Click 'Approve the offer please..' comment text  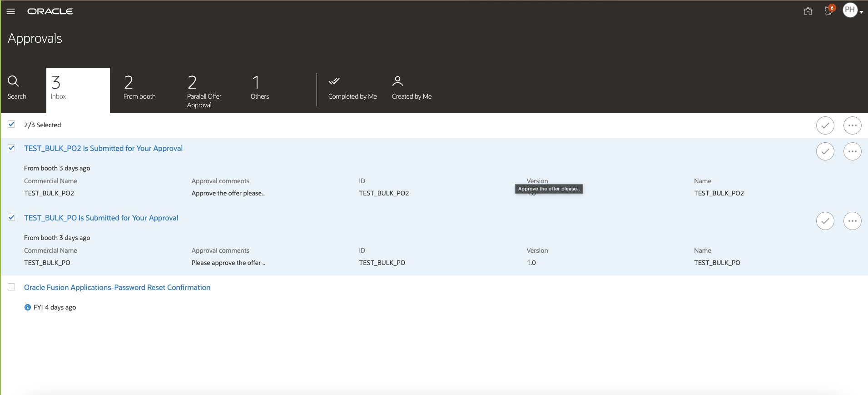point(228,193)
